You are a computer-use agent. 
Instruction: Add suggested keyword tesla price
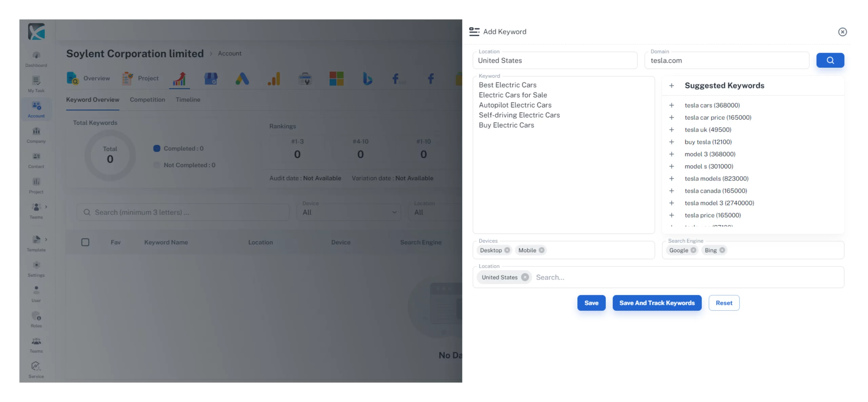[671, 215]
